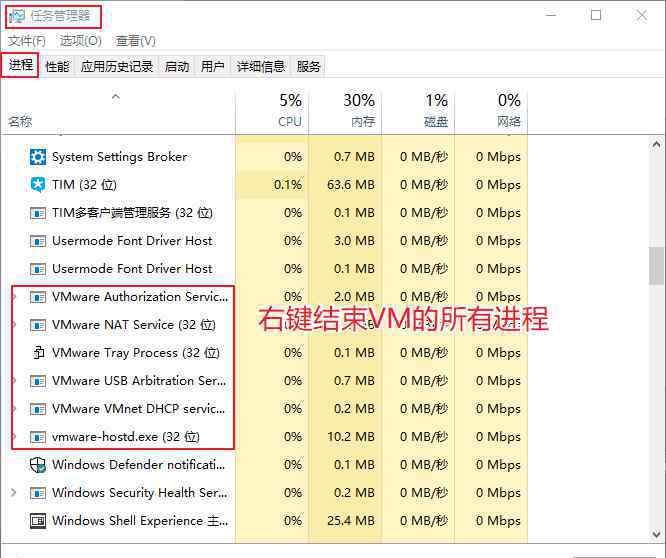Click the icon of Usermode Font Driver Host (3.0 MB)
666x558 pixels.
coord(38,241)
